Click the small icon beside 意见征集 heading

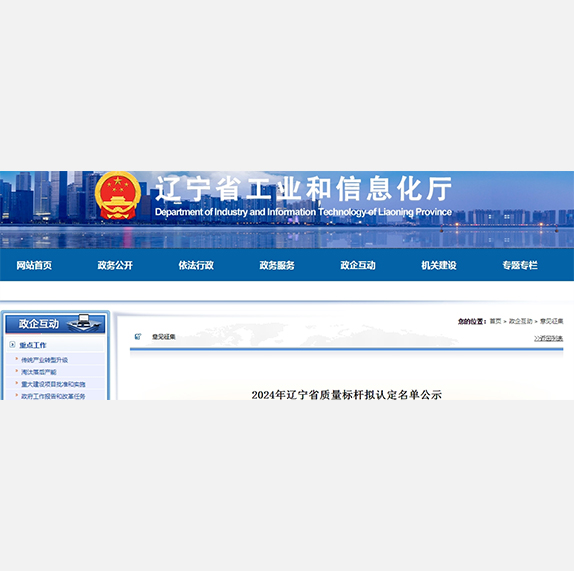pos(138,336)
